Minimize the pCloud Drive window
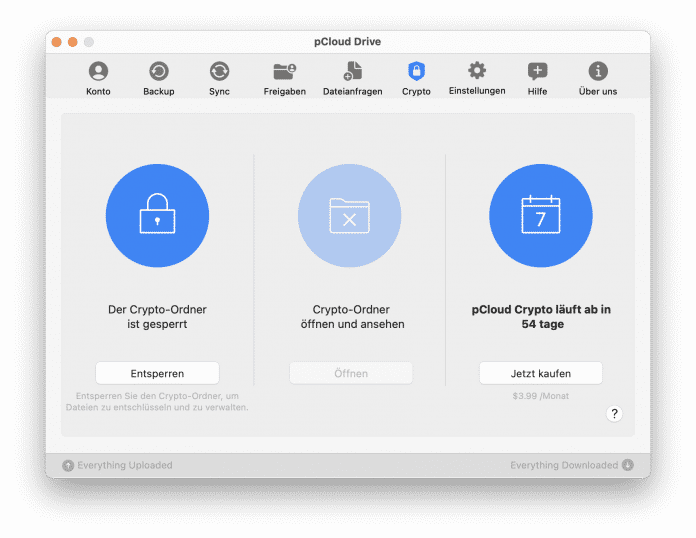Viewport: 696px width, 538px height. point(73,42)
